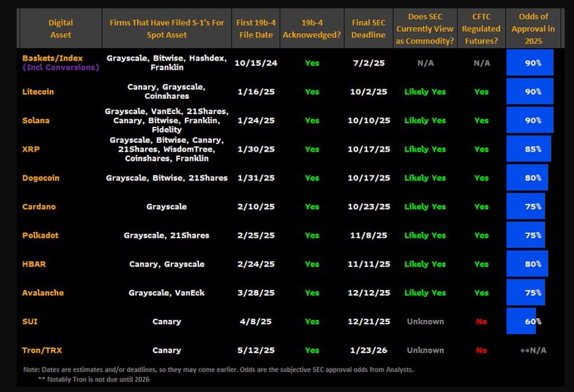The width and height of the screenshot is (574, 392).
Task: Click the 75% odds bar for Polkadot
Action: click(x=526, y=235)
